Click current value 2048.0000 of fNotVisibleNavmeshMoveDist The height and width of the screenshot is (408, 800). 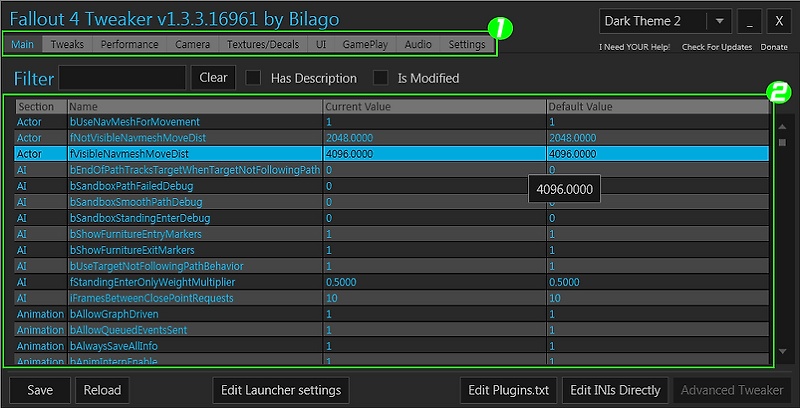[x=434, y=138]
